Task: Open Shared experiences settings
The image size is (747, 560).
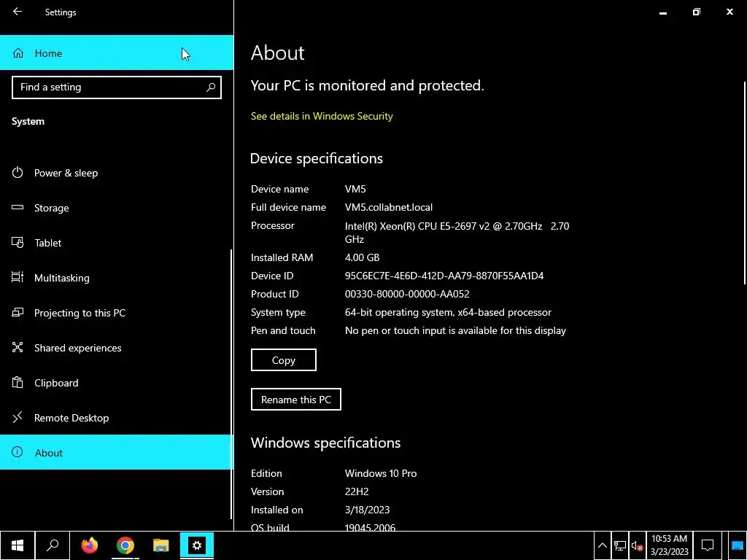Action: tap(117, 348)
